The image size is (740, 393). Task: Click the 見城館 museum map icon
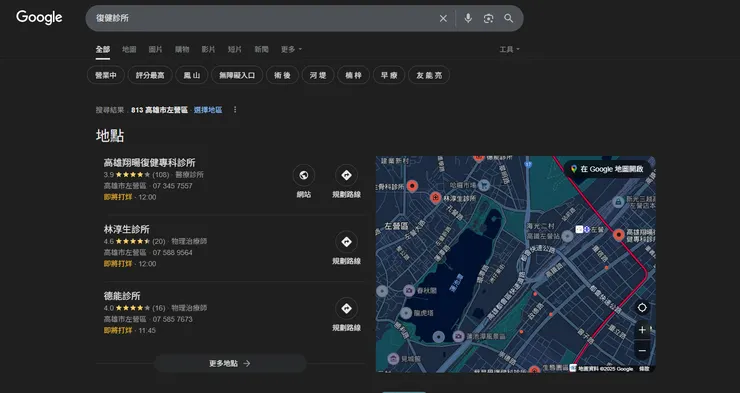point(393,359)
